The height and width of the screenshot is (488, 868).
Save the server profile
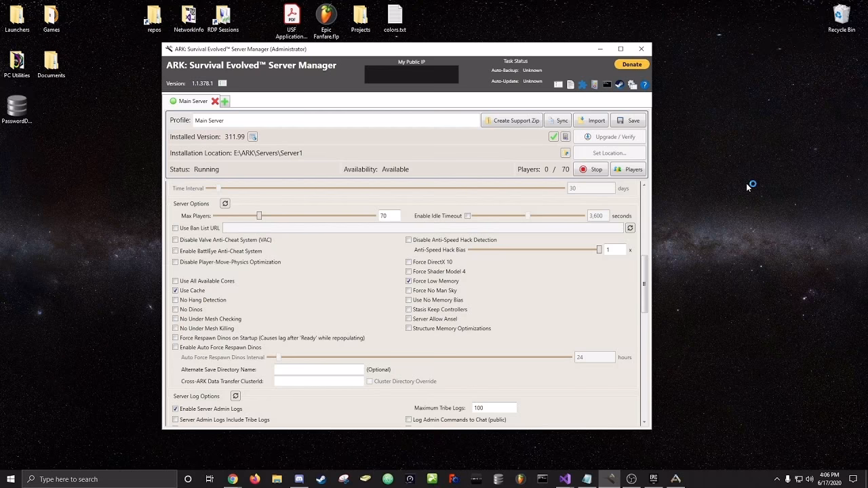click(628, 121)
